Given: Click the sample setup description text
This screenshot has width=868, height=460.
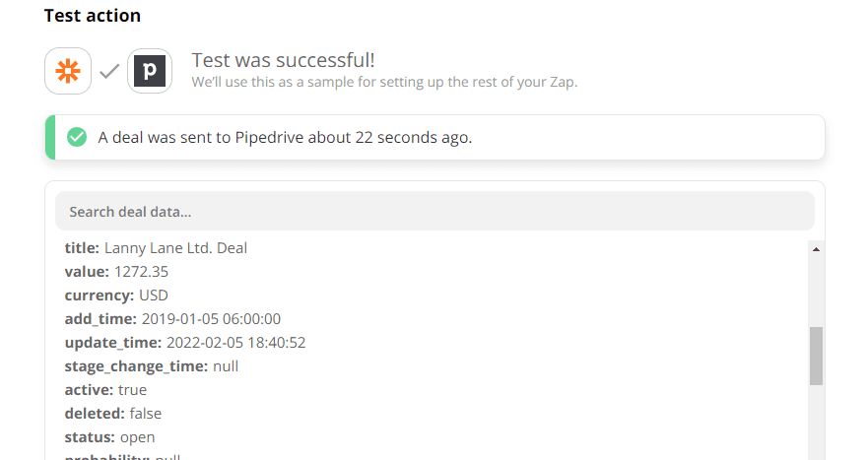Looking at the screenshot, I should pyautogui.click(x=384, y=82).
